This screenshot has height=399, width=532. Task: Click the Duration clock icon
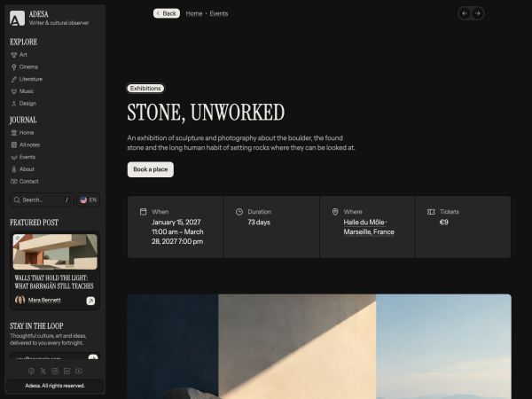pos(239,212)
